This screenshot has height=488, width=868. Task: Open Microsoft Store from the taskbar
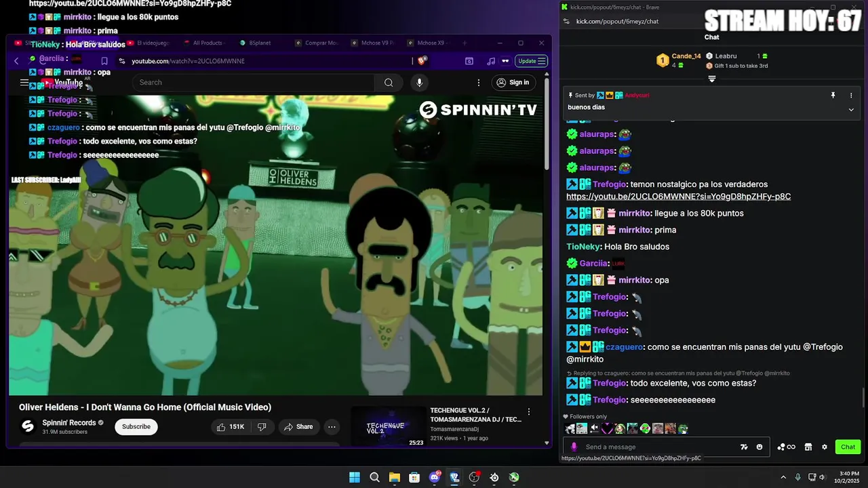coord(414,477)
